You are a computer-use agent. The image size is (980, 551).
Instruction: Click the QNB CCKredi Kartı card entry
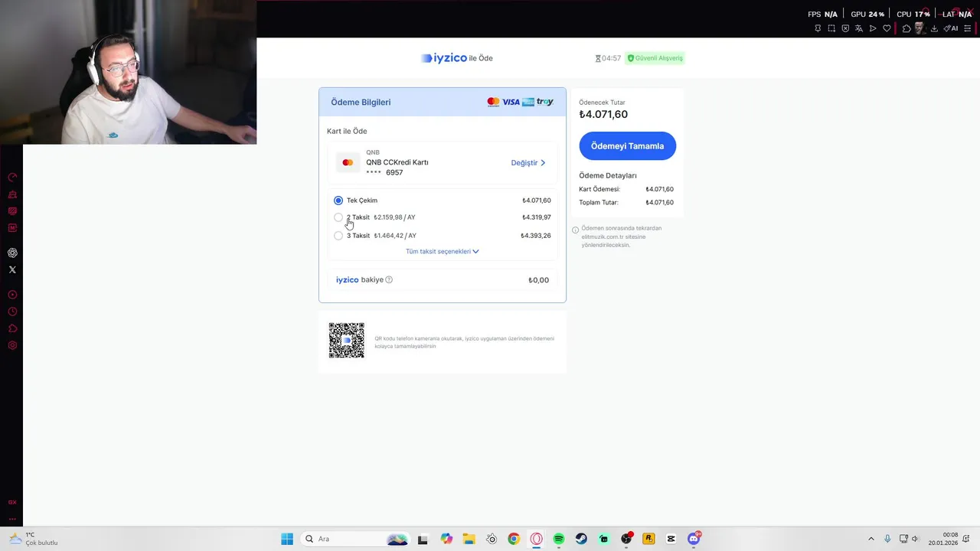tap(443, 162)
